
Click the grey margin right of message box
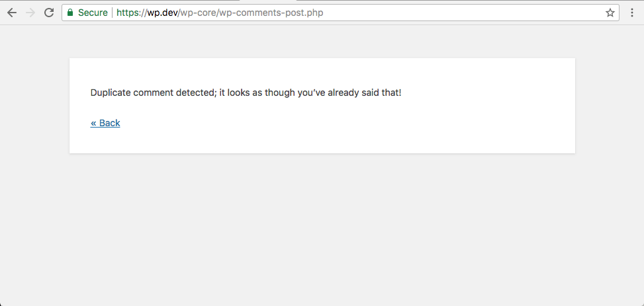point(610,106)
